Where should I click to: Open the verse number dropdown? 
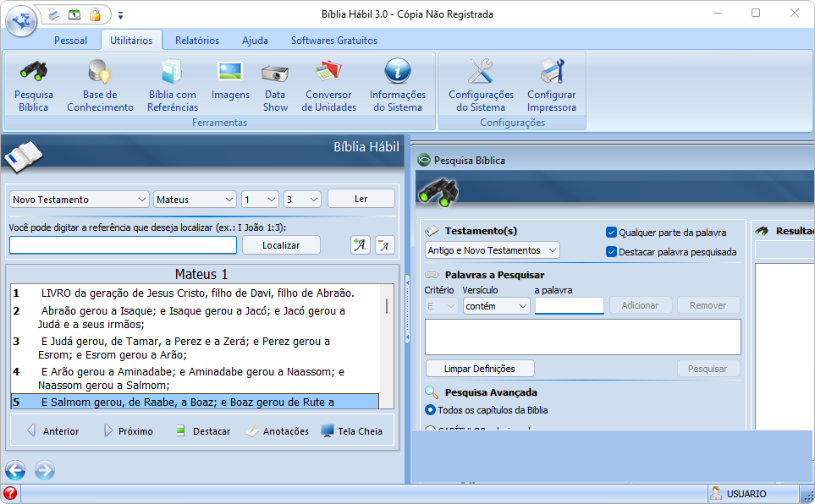[302, 200]
